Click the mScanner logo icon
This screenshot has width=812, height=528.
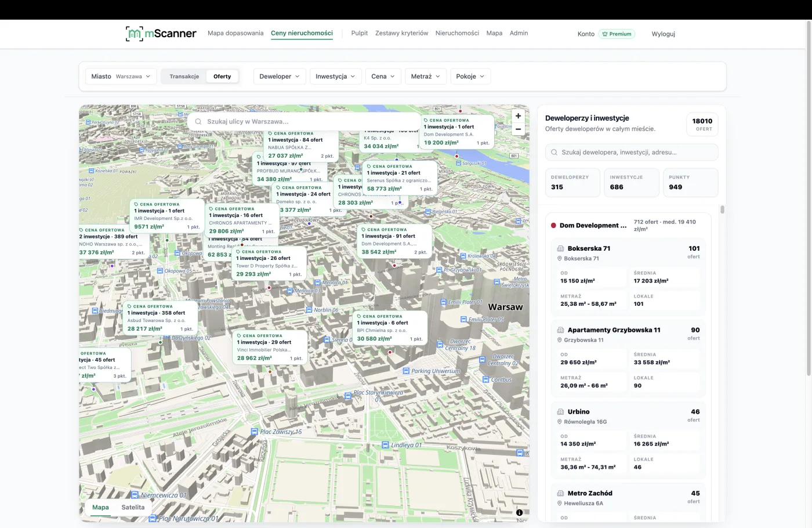[x=134, y=34]
